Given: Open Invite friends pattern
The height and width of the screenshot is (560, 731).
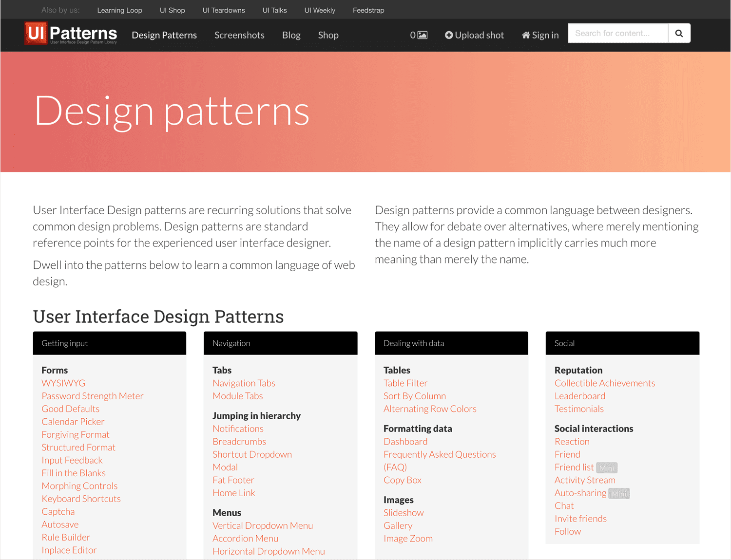Looking at the screenshot, I should coord(580,519).
